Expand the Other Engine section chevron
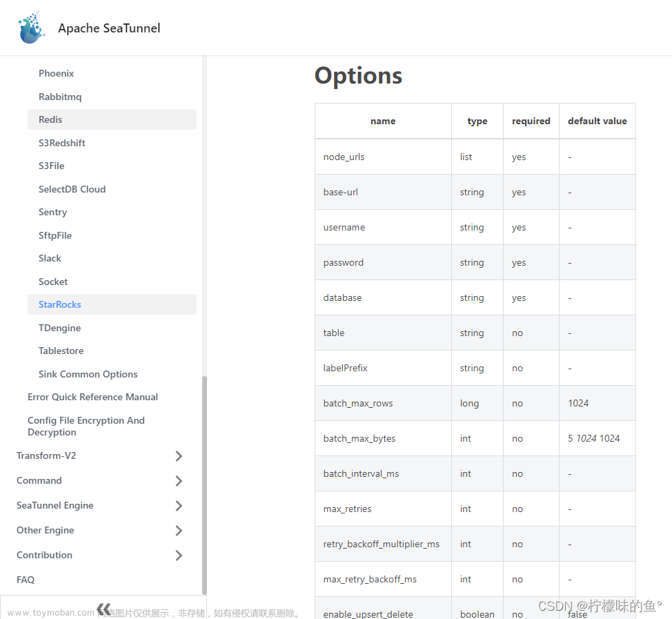Image resolution: width=672 pixels, height=619 pixels. click(179, 531)
